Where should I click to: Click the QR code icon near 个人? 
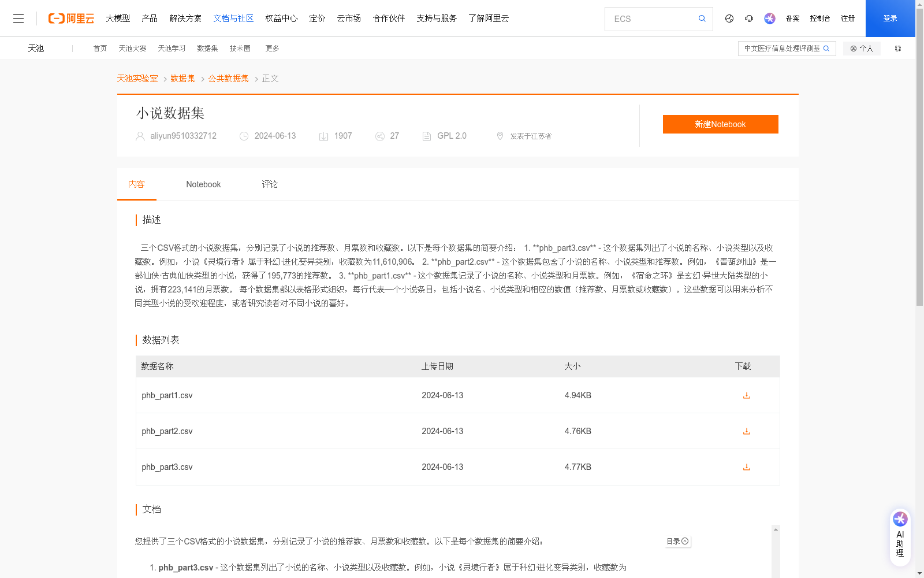point(897,49)
